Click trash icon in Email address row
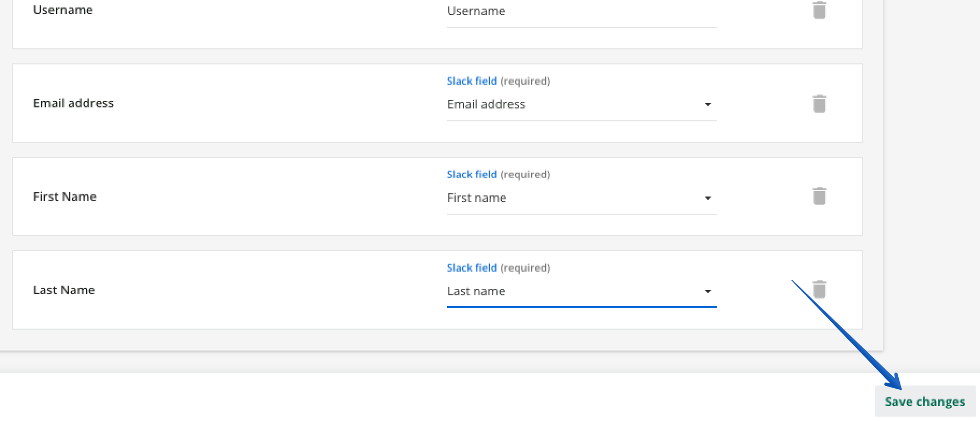The height and width of the screenshot is (422, 980). pyautogui.click(x=819, y=104)
